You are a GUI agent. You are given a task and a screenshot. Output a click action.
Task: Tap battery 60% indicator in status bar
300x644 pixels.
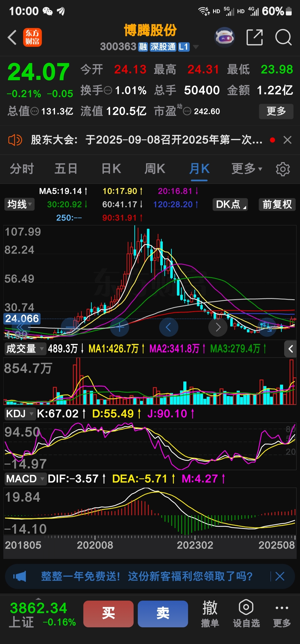click(x=277, y=11)
